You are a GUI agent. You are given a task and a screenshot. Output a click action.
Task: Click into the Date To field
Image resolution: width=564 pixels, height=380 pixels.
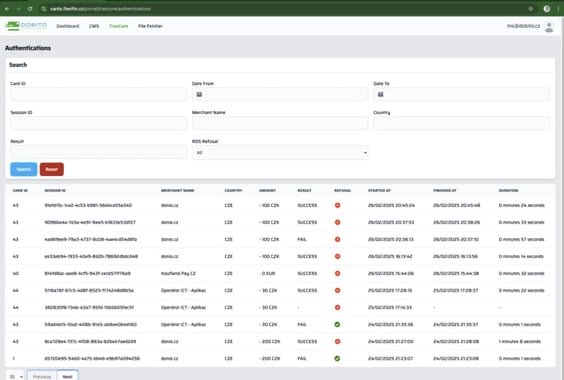[x=461, y=94]
